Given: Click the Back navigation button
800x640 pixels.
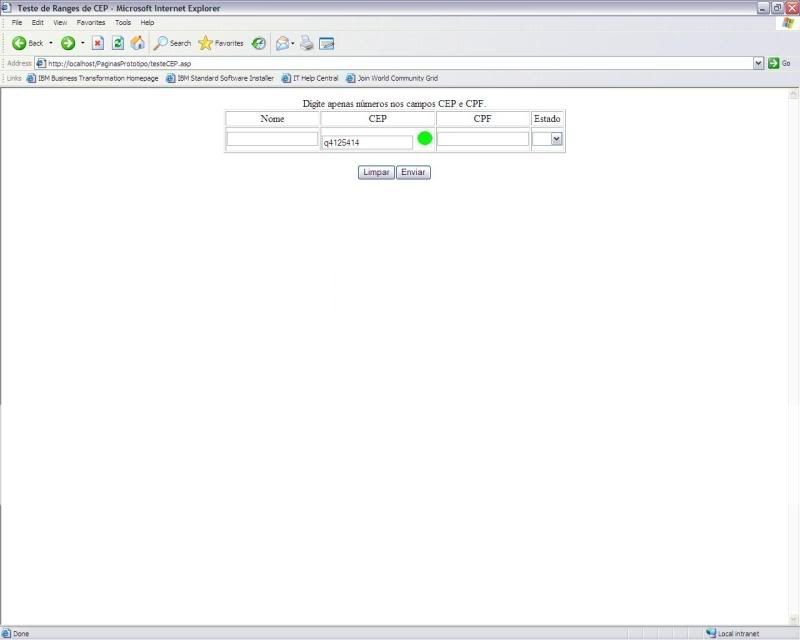Looking at the screenshot, I should point(27,43).
